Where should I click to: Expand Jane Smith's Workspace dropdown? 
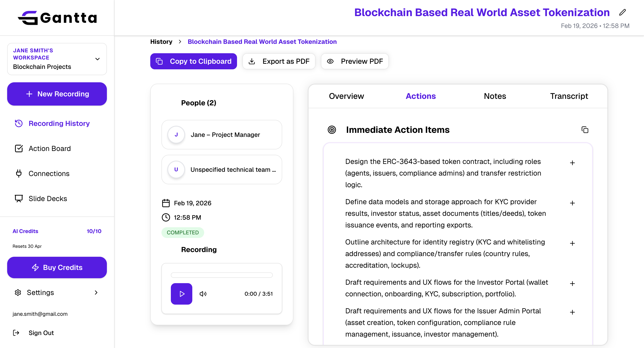(x=97, y=59)
